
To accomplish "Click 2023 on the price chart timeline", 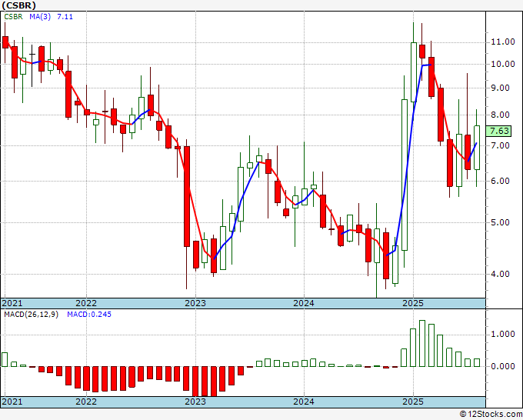I will point(195,303).
